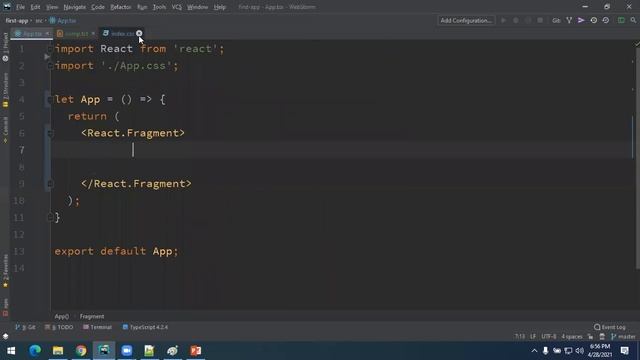640x360 pixels.
Task: Click the Git push arrow icon
Action: pos(581,20)
